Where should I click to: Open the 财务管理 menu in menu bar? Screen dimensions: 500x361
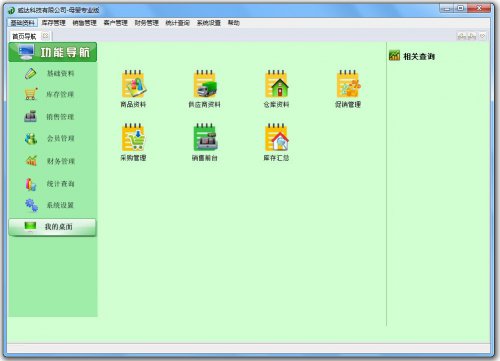point(146,23)
